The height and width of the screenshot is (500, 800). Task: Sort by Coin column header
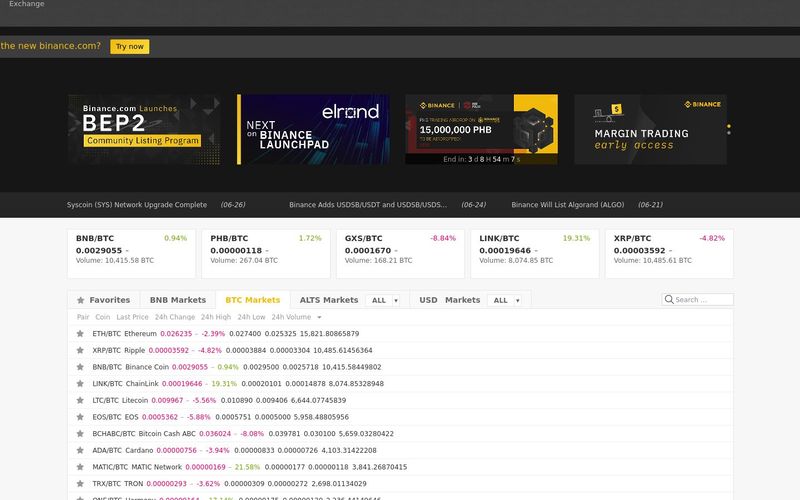click(x=103, y=317)
